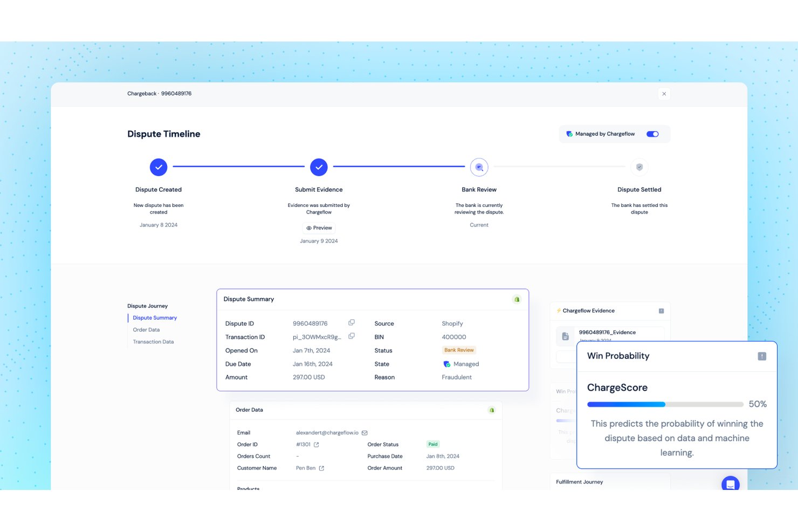
Task: Click the BIN value 400000
Action: click(454, 337)
